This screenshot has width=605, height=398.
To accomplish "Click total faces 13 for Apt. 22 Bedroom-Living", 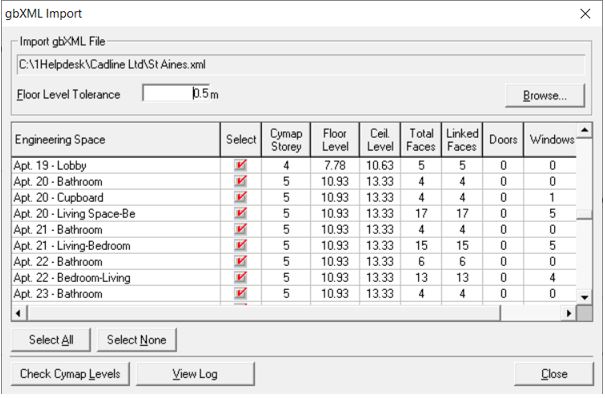I will [x=421, y=277].
